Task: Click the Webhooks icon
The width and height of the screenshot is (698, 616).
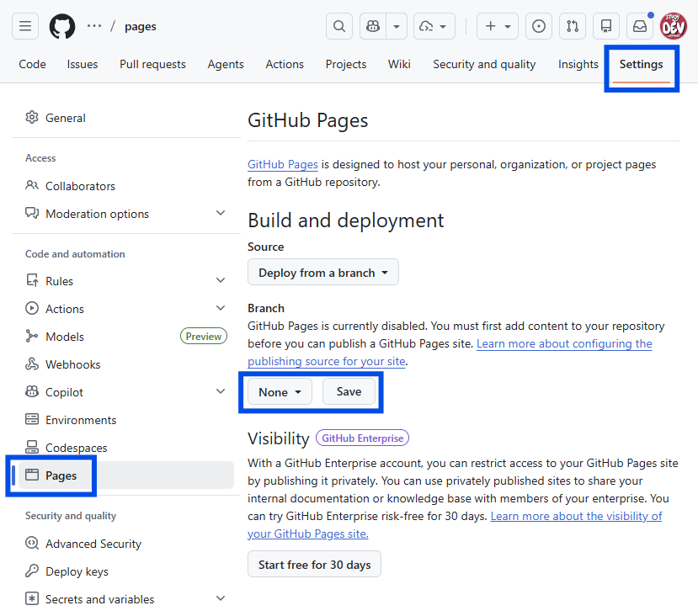Action: (x=32, y=364)
